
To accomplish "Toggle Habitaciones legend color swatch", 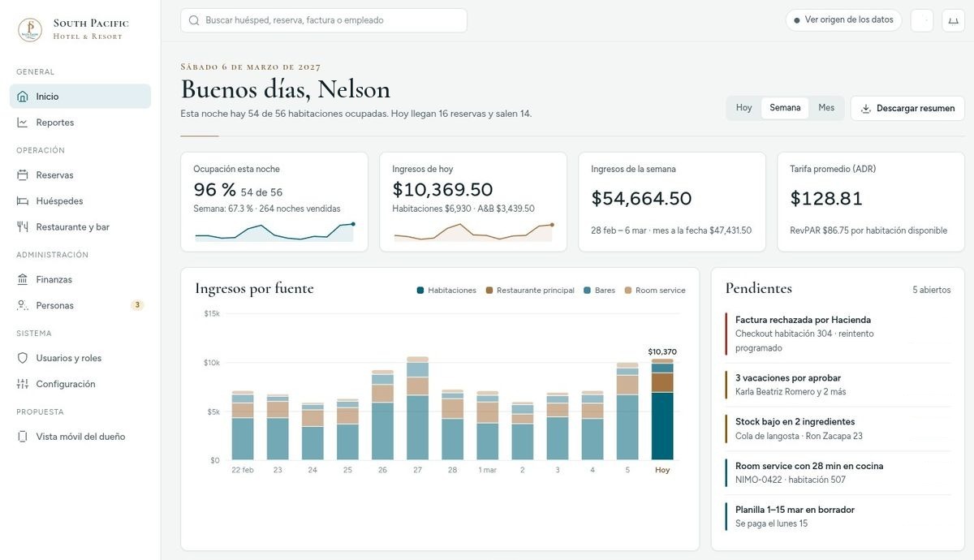I will (420, 291).
